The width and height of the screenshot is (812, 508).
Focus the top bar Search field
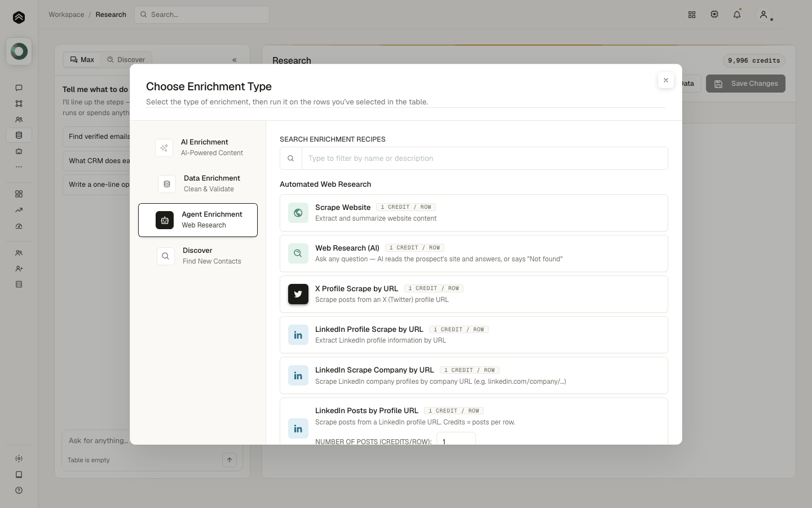tap(202, 15)
